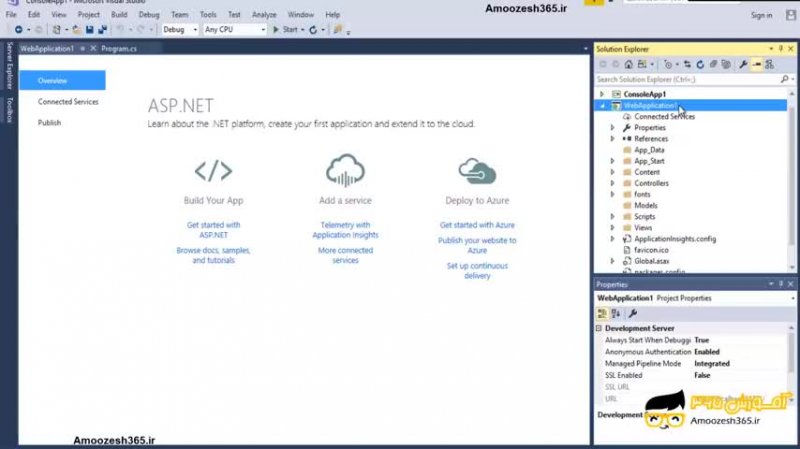The image size is (800, 449).
Task: Click the Start debugging play icon
Action: click(x=276, y=30)
